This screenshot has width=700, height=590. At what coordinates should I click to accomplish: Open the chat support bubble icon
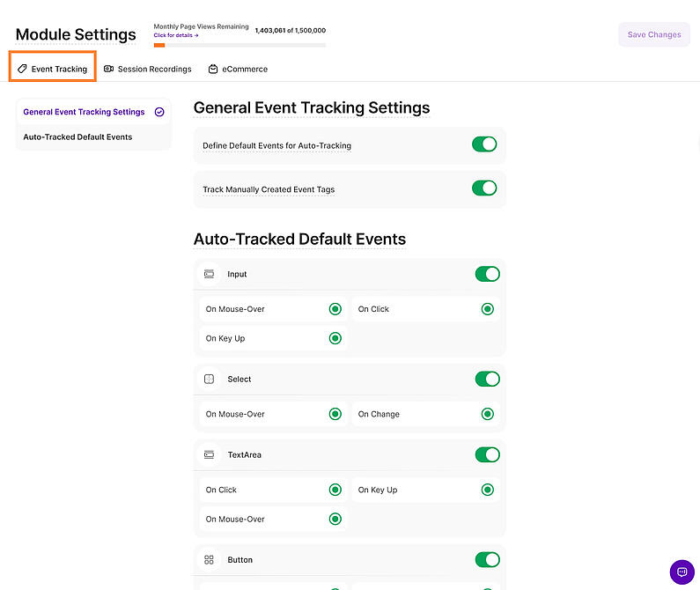(682, 572)
